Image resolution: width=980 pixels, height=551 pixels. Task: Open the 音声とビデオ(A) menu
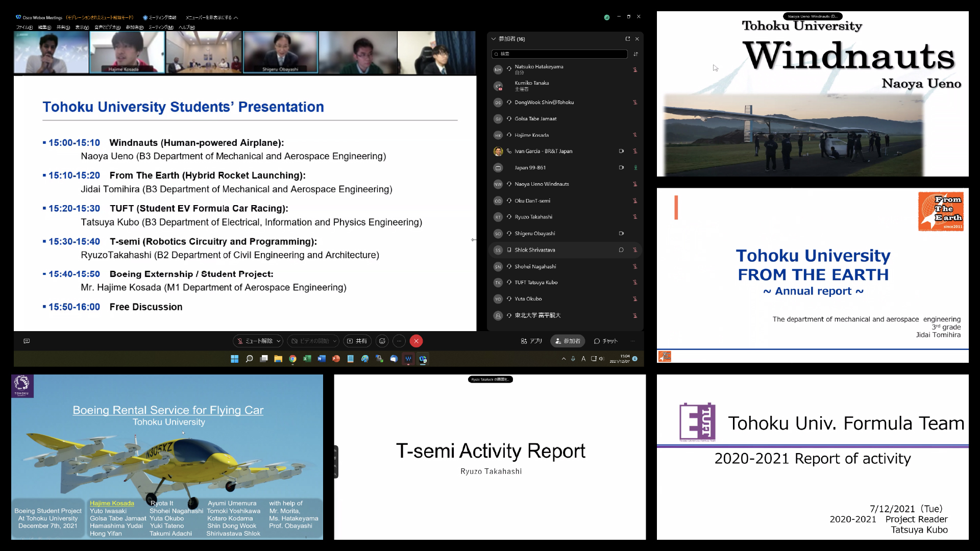tap(107, 27)
